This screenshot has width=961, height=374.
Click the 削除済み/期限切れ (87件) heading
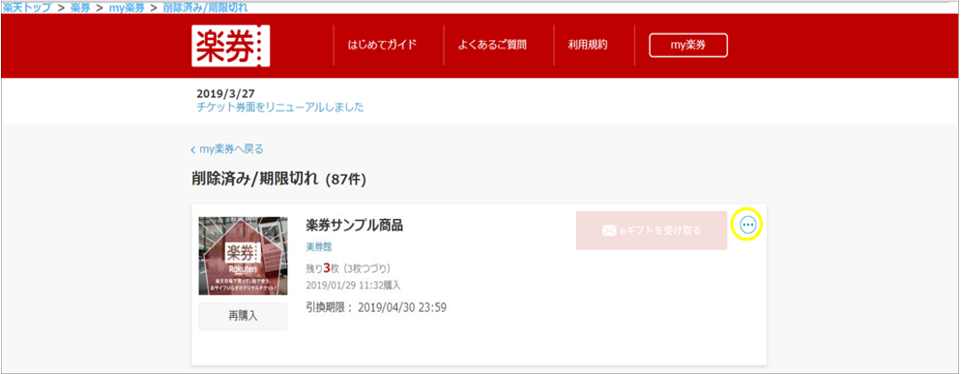(x=279, y=179)
